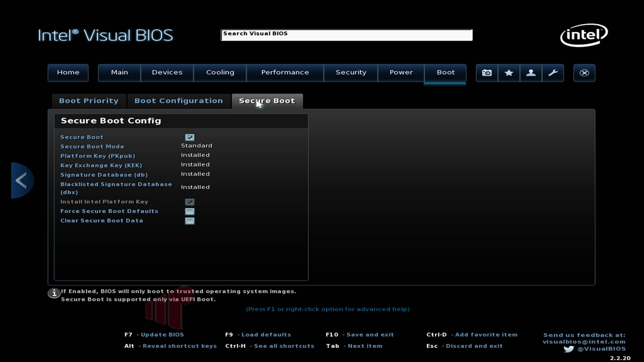Open the Performance tab

(x=285, y=73)
